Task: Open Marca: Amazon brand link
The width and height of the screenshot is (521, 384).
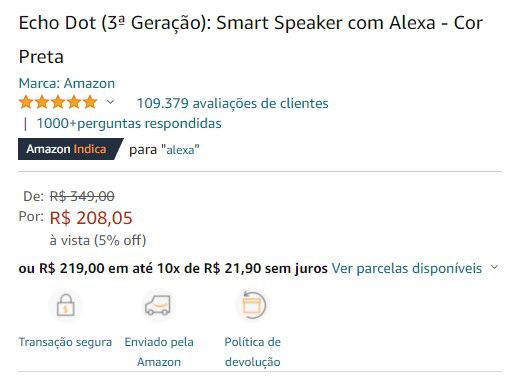Action: (67, 83)
